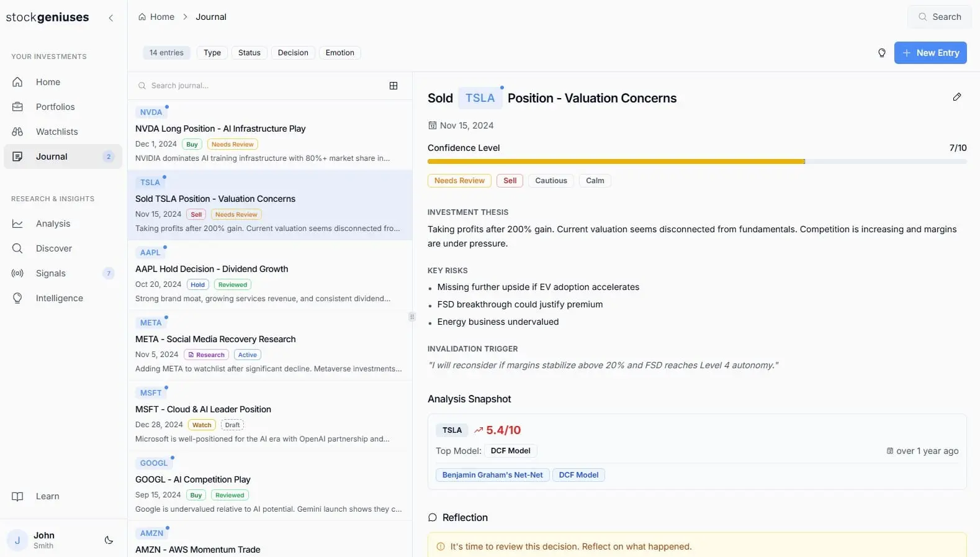
Task: Click the Journal breadcrumb
Action: (x=211, y=17)
